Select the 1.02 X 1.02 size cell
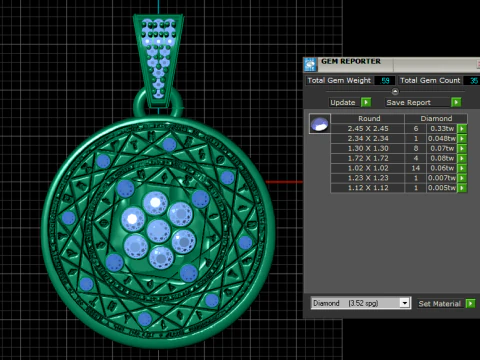The image size is (480, 360). [368, 168]
